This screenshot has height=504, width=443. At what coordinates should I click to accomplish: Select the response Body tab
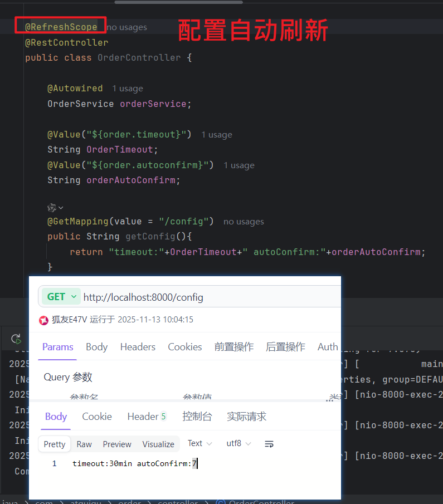pos(56,417)
